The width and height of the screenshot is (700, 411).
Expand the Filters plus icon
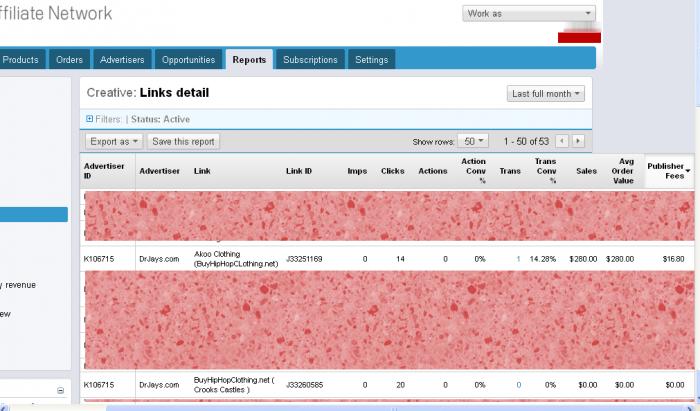click(x=89, y=119)
